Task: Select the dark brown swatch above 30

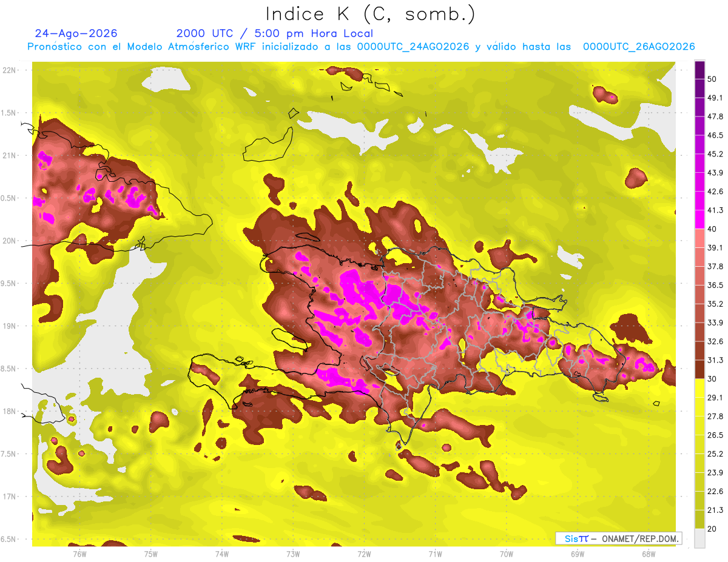Action: click(699, 369)
